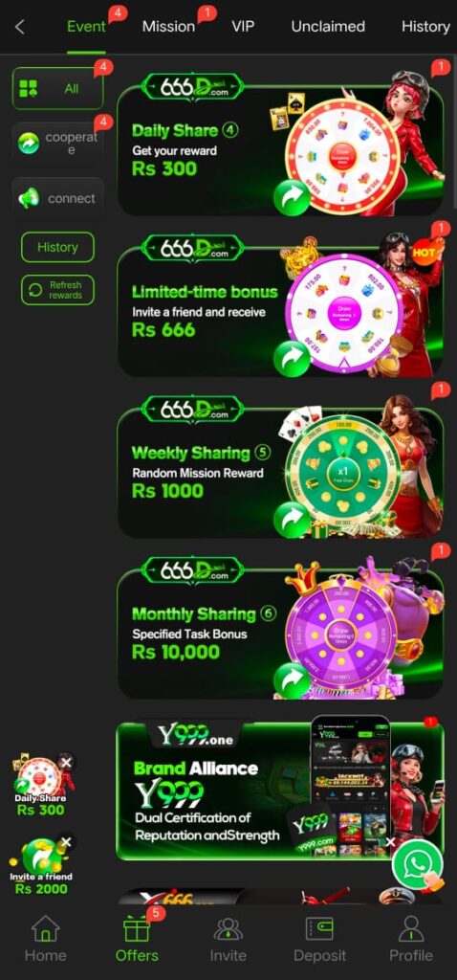This screenshot has width=457, height=980.
Task: Tap share arrow on Limited-time bonus banner
Action: pos(292,358)
